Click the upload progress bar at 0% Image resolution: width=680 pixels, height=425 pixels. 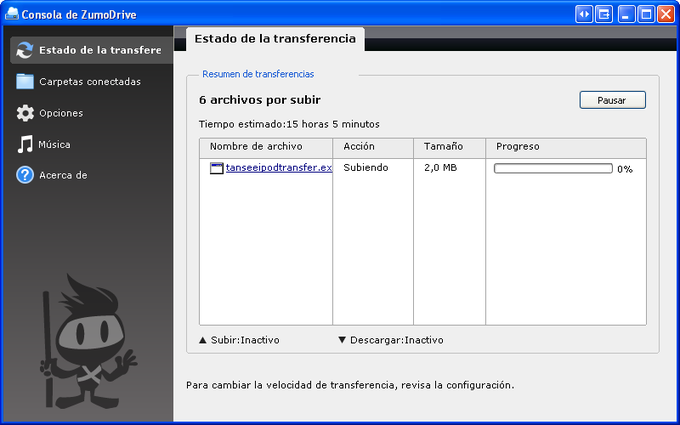pos(553,168)
